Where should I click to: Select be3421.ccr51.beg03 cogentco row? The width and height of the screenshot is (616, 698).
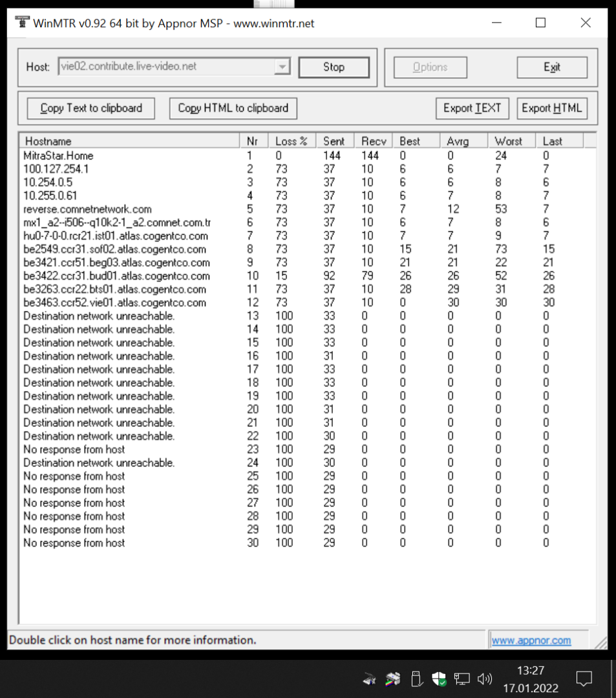click(307, 262)
